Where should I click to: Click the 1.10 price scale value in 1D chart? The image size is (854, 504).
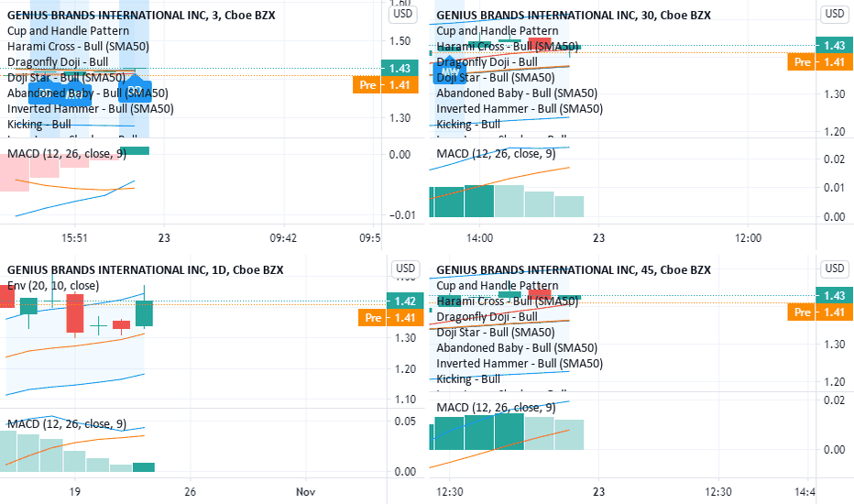coord(405,400)
